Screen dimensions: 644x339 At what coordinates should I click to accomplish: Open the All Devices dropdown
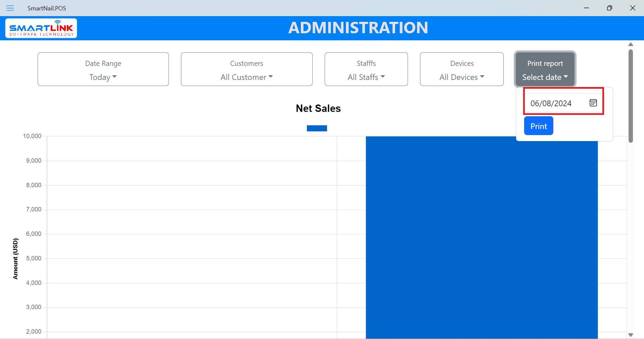pos(462,77)
